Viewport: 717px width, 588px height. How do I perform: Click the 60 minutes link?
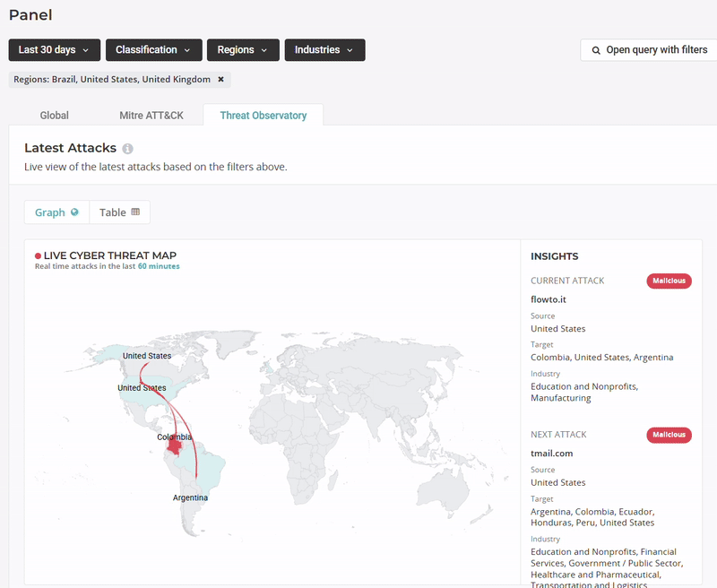coord(159,266)
